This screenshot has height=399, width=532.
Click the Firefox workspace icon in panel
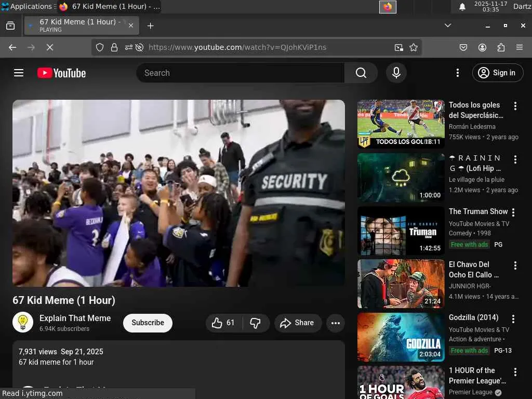(388, 7)
